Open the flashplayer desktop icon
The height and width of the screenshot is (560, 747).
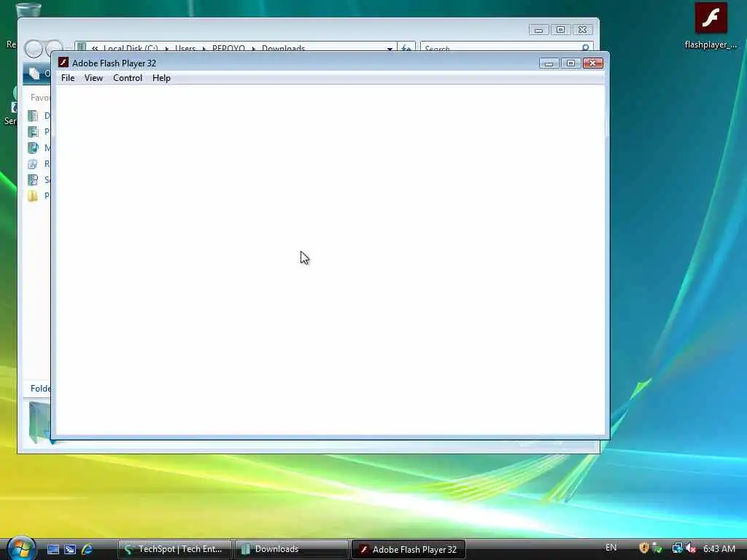point(711,26)
